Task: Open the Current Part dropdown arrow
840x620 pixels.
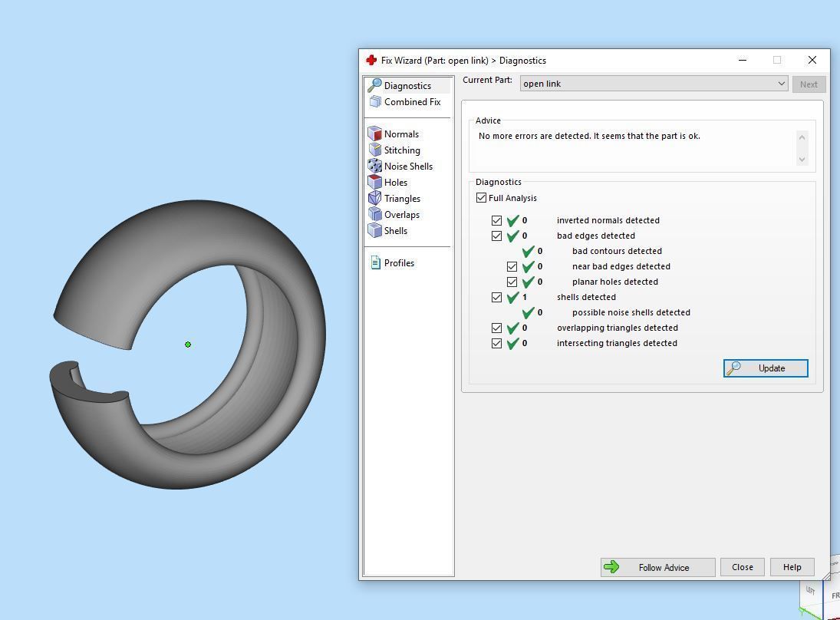Action: pyautogui.click(x=781, y=84)
